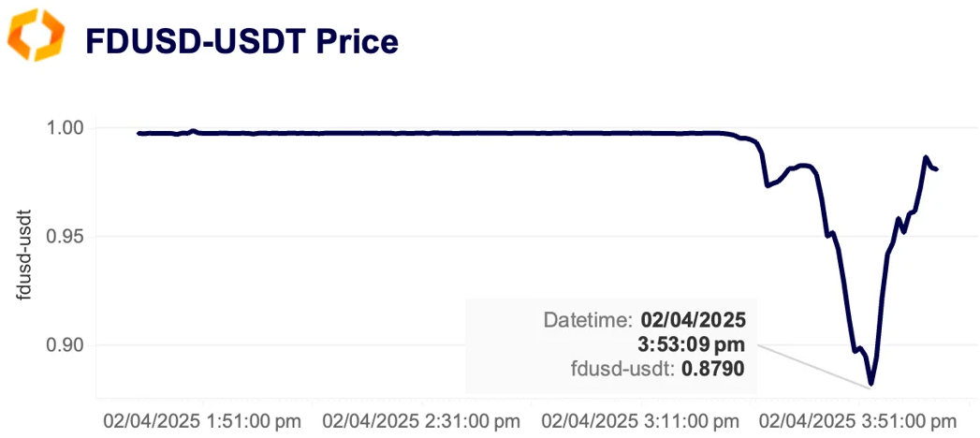
Task: Click the lowest point of the price line
Action: coord(870,384)
